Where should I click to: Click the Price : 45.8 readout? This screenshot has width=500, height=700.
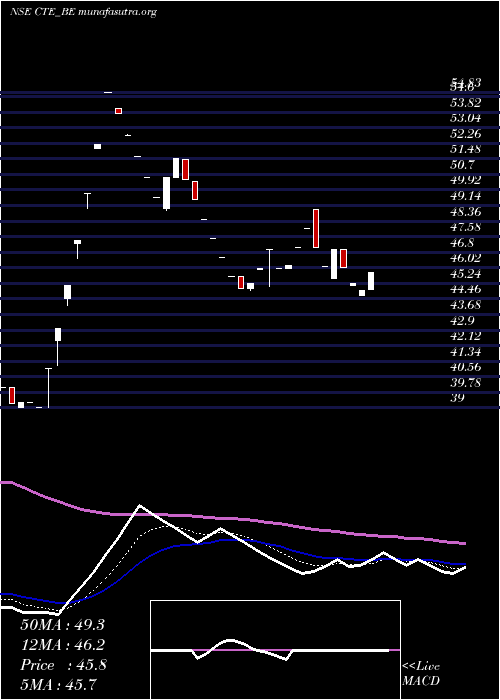pyautogui.click(x=63, y=665)
